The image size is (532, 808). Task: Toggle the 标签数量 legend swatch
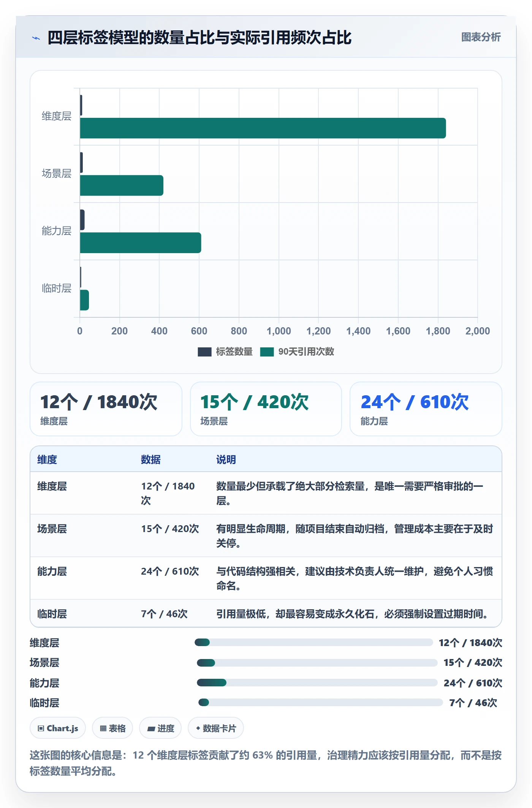(204, 352)
